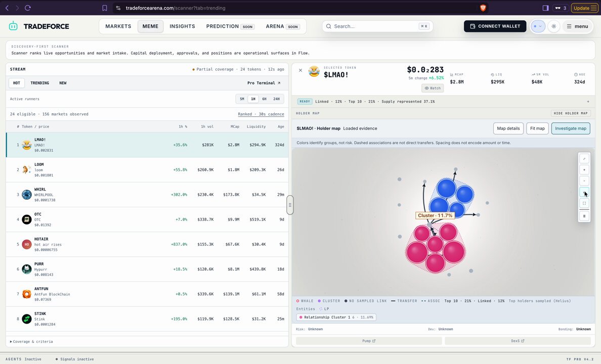The image size is (601, 364).
Task: Open the Pump external link button
Action: click(369, 341)
